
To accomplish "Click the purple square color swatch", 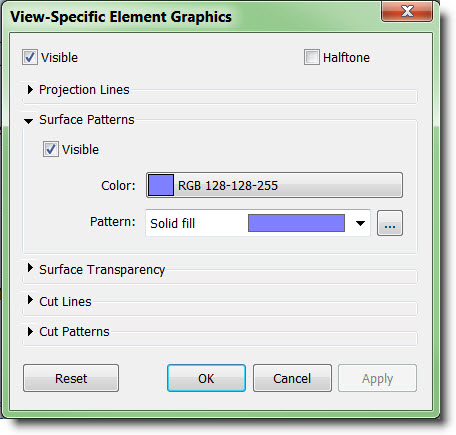I will (161, 185).
